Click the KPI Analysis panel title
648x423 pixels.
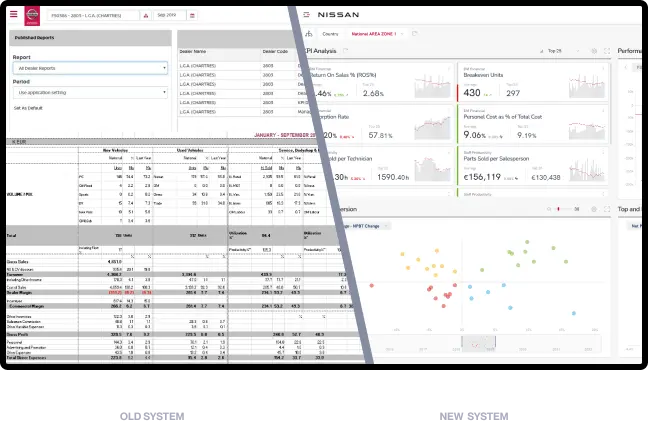[x=321, y=51]
